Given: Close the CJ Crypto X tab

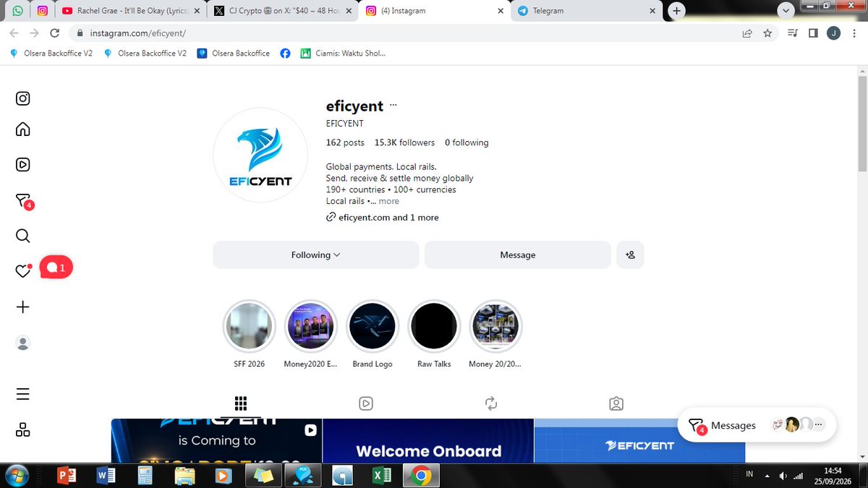Looking at the screenshot, I should pos(350,11).
